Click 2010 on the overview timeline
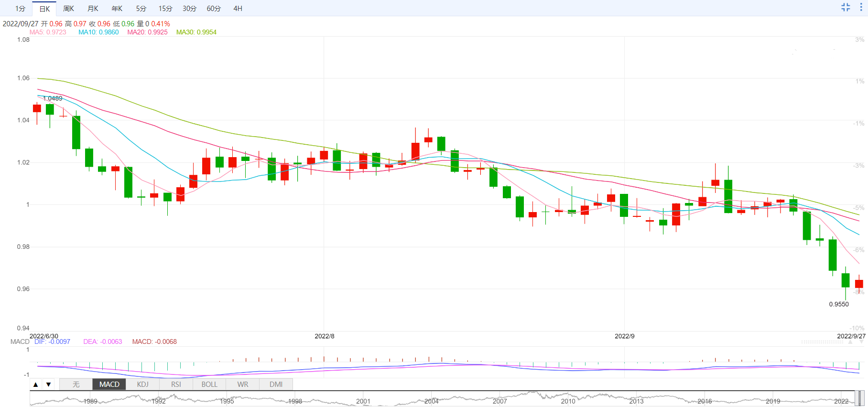Screen dimensions: 868x416 pyautogui.click(x=568, y=401)
